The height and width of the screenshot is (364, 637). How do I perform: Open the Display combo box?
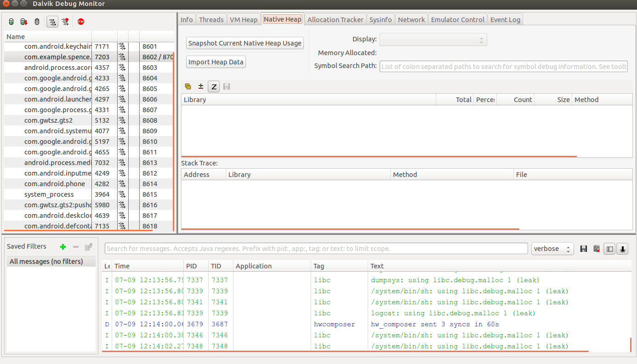(x=433, y=40)
